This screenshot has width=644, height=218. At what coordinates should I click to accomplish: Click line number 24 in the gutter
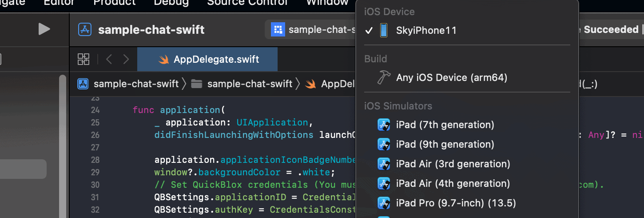click(x=95, y=110)
